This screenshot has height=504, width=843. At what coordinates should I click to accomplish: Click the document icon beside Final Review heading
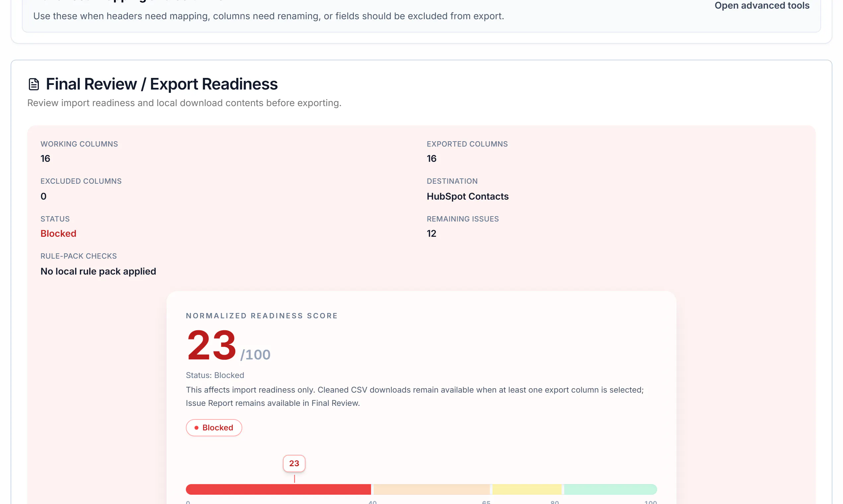click(34, 84)
